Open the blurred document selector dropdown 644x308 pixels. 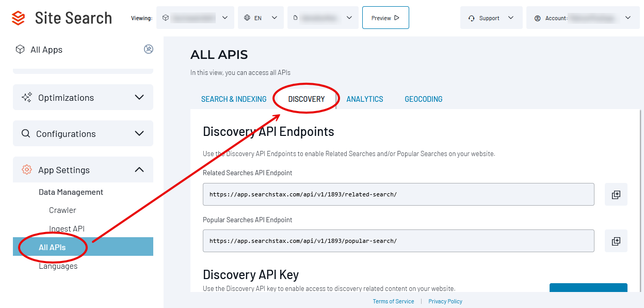coord(323,18)
